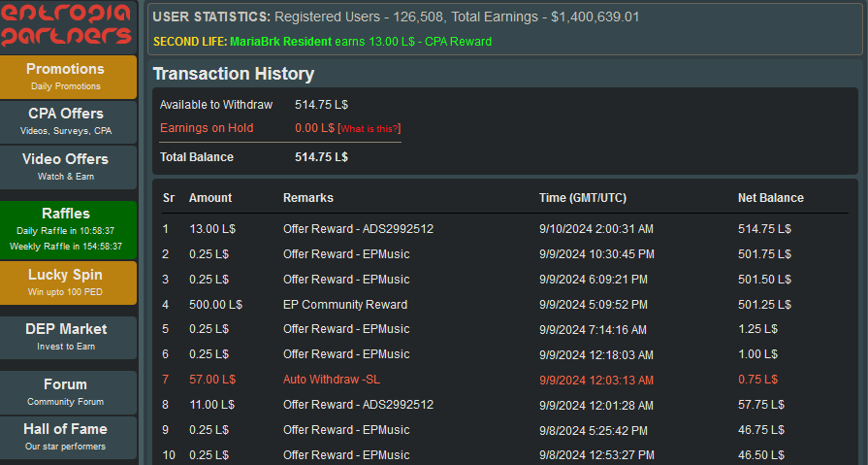Select the 57.00 L$ withdrawal amount
The image size is (868, 465).
click(x=212, y=380)
